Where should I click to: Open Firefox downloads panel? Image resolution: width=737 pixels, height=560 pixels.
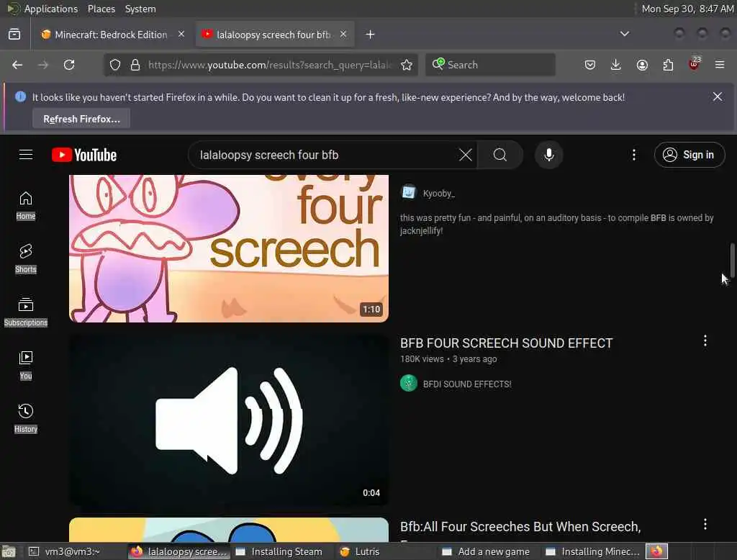coord(616,65)
